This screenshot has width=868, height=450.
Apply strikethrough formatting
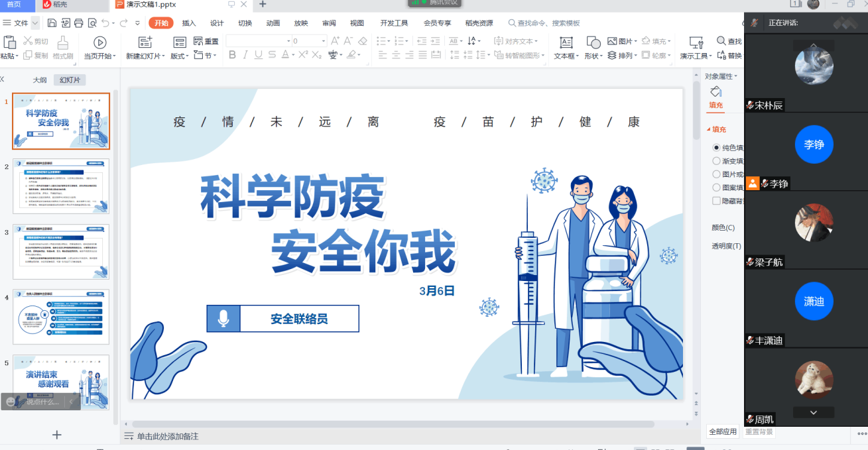271,54
